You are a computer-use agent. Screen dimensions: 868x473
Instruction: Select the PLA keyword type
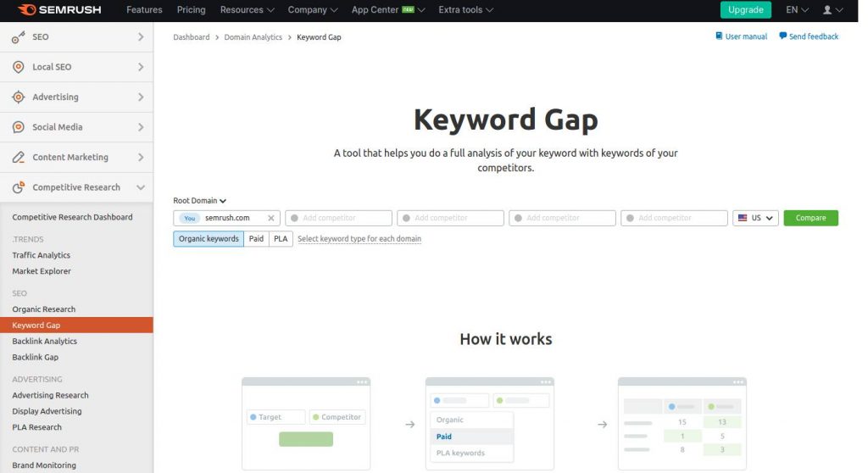pos(281,239)
